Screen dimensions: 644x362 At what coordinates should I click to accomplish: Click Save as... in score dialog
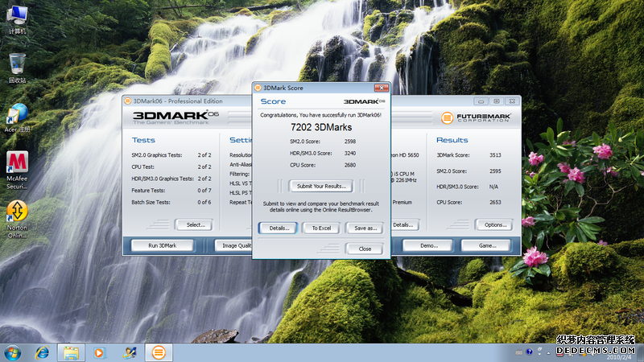365,228
